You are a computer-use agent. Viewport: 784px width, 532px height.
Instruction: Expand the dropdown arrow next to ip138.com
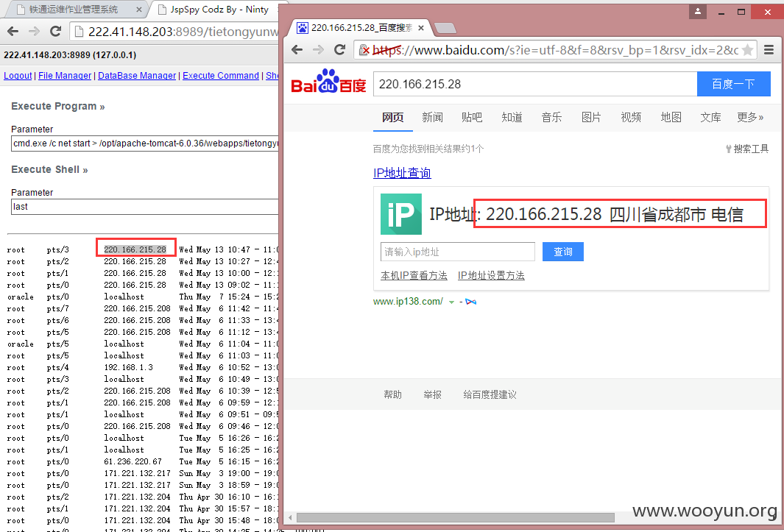click(x=451, y=302)
